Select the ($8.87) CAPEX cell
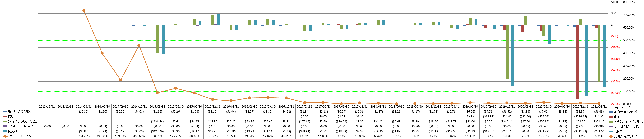This screenshot has height=139, width=644. pos(580,112)
